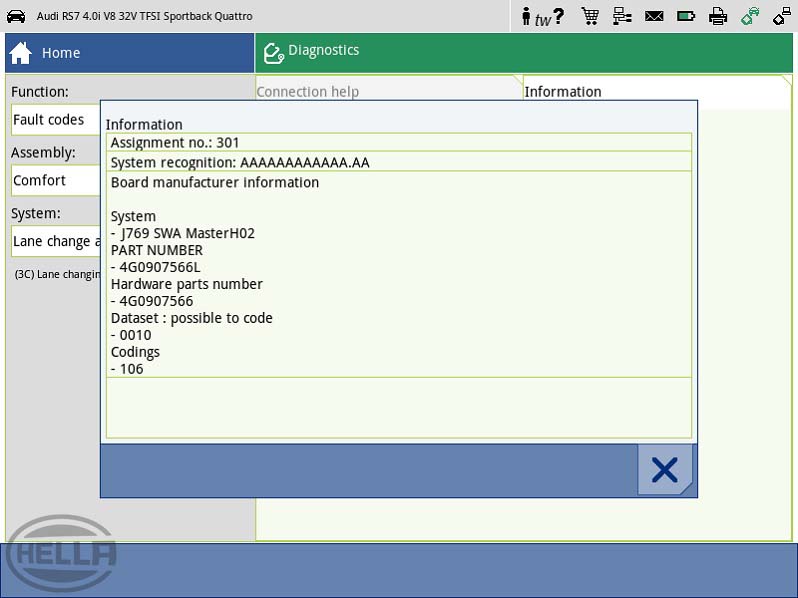
Task: Open the mail envelope icon
Action: (654, 16)
